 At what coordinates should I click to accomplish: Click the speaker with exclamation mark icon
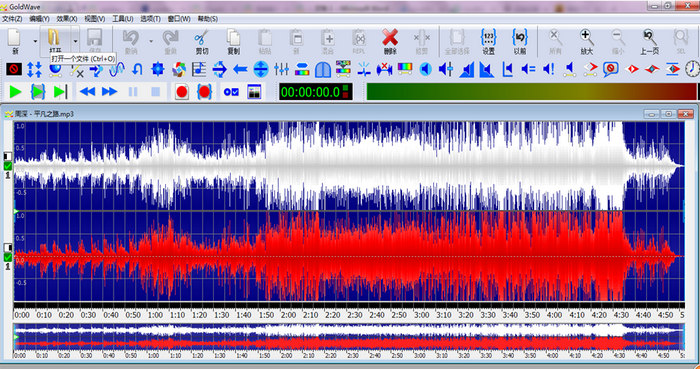coord(549,69)
